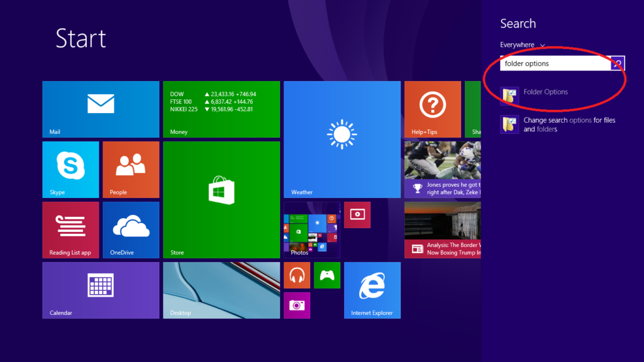The height and width of the screenshot is (362, 644).
Task: Launch the Skype tile
Action: pyautogui.click(x=70, y=170)
